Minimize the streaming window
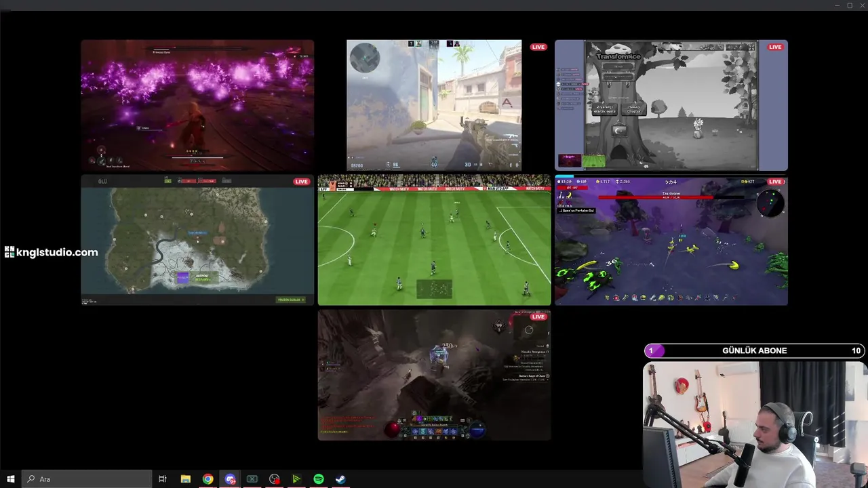The width and height of the screenshot is (868, 488). tap(837, 5)
